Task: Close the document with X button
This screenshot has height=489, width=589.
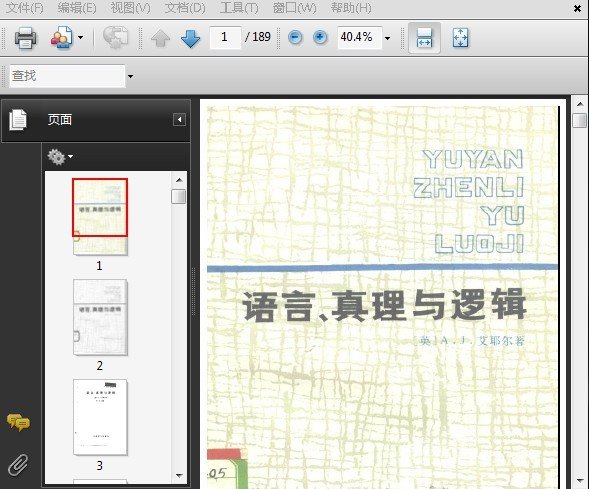Action: (x=577, y=8)
